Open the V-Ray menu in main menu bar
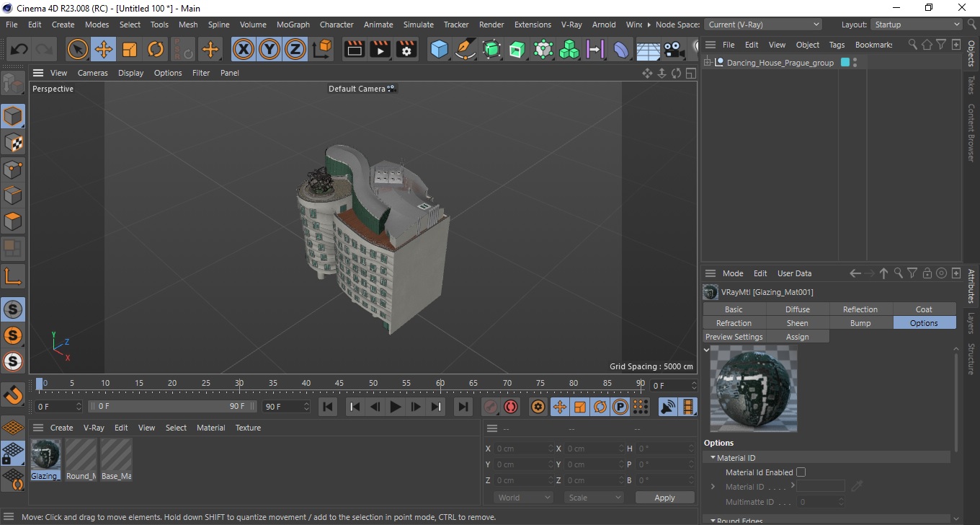The height and width of the screenshot is (525, 980). 571,25
